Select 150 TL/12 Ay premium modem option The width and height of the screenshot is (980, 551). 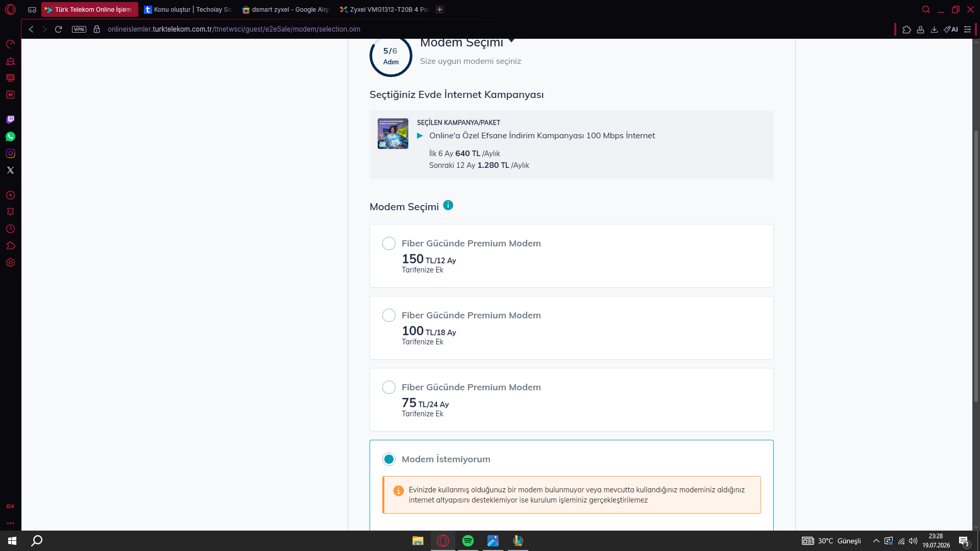[389, 243]
